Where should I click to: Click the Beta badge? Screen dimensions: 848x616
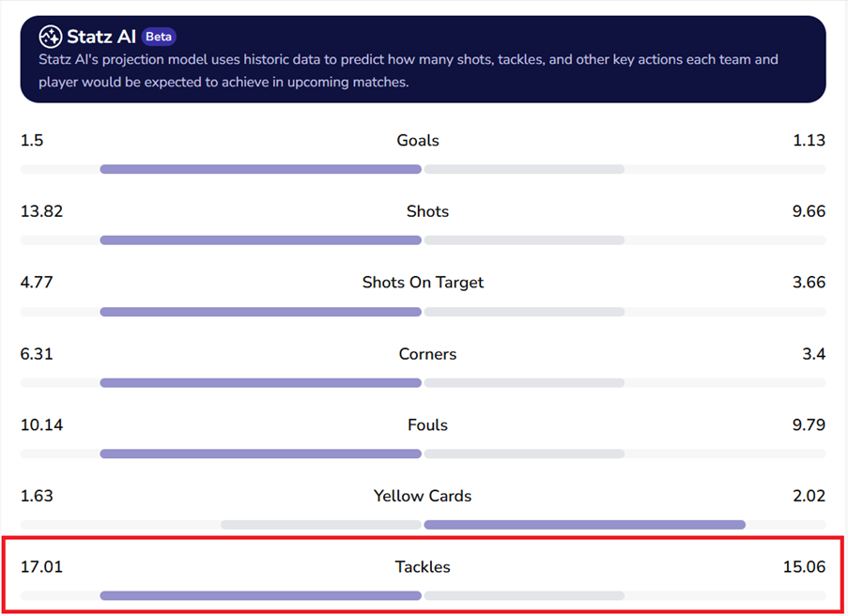[159, 37]
